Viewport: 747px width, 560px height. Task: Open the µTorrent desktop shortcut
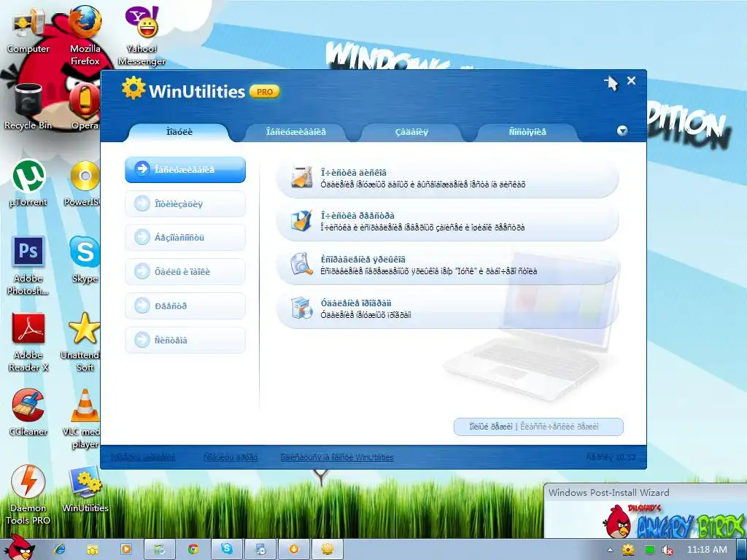click(28, 183)
